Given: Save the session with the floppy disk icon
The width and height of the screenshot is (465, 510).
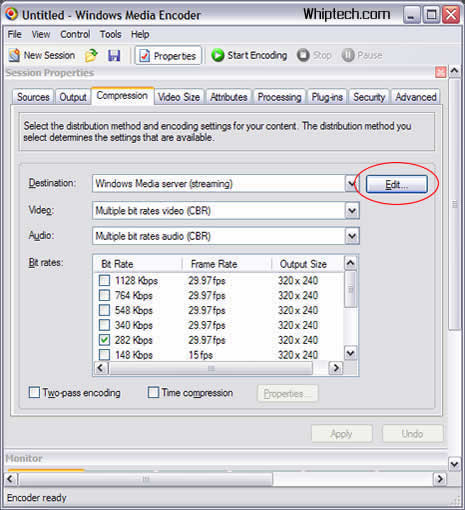Looking at the screenshot, I should pyautogui.click(x=114, y=55).
